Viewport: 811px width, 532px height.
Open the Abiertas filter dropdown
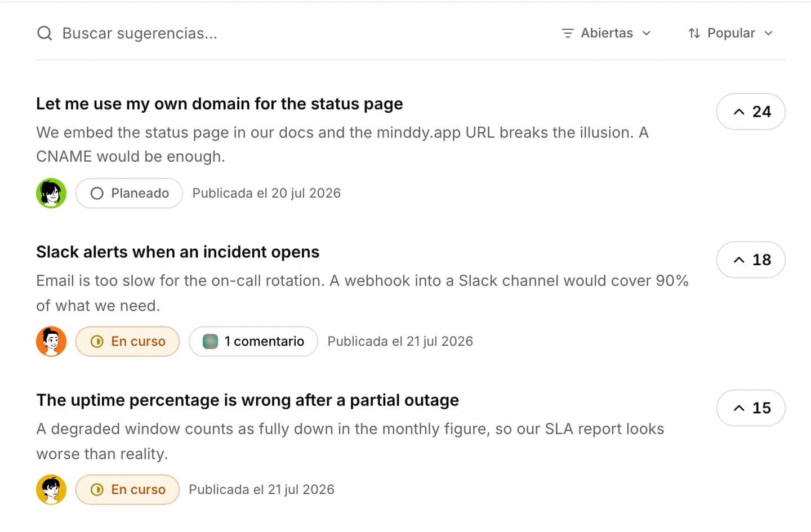[x=607, y=33]
